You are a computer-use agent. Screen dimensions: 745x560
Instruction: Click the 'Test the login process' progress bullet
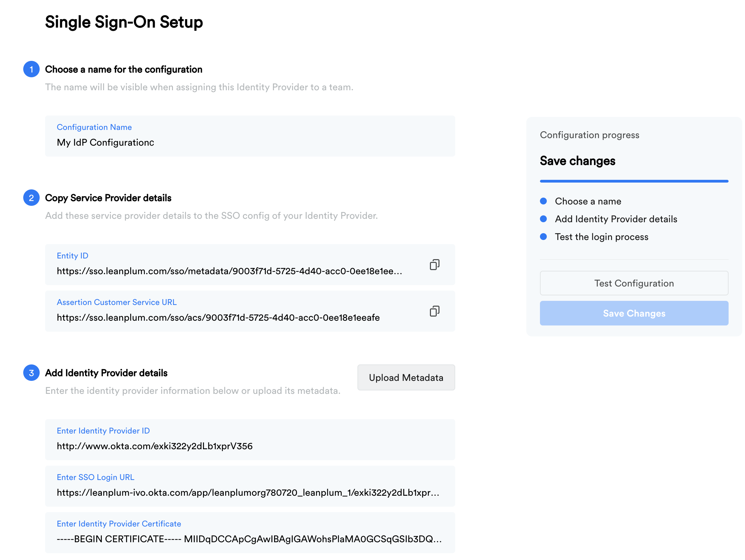click(543, 237)
